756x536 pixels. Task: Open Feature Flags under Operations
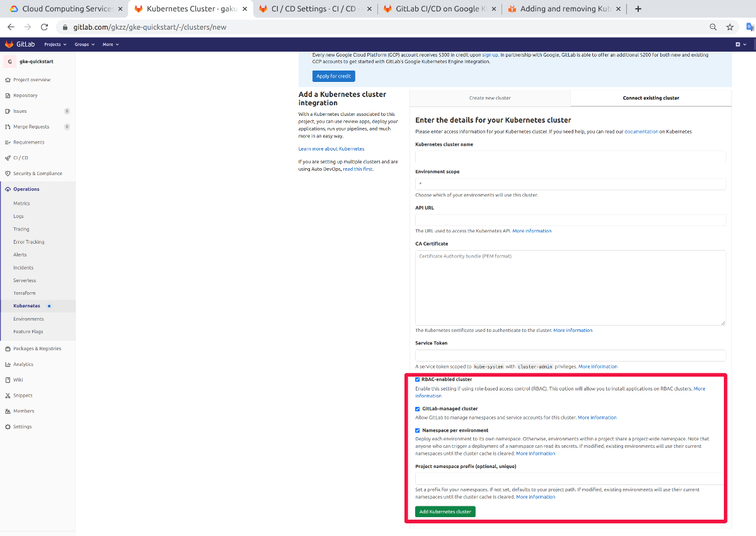[x=28, y=332]
